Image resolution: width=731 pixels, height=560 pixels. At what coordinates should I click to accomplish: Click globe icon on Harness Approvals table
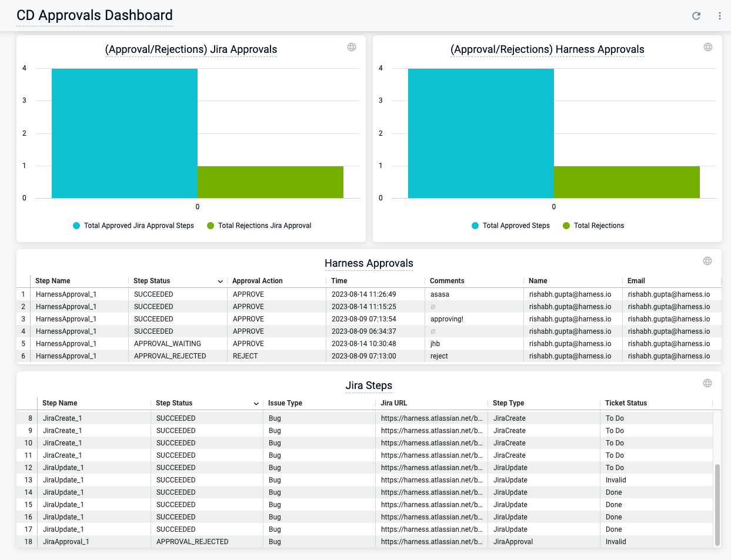coord(707,261)
